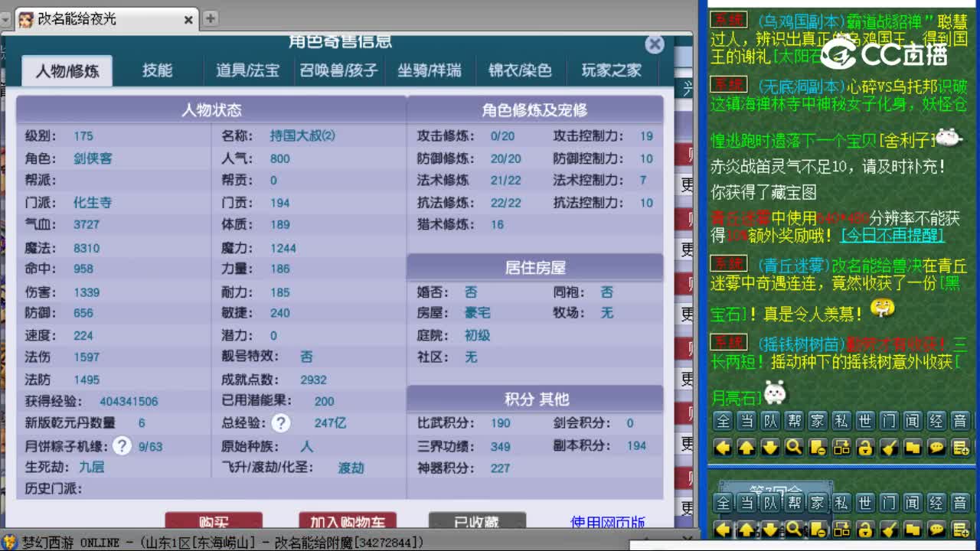This screenshot has width=980, height=551.
Task: Switch to the 人物/修炼 tab
Action: 67,71
